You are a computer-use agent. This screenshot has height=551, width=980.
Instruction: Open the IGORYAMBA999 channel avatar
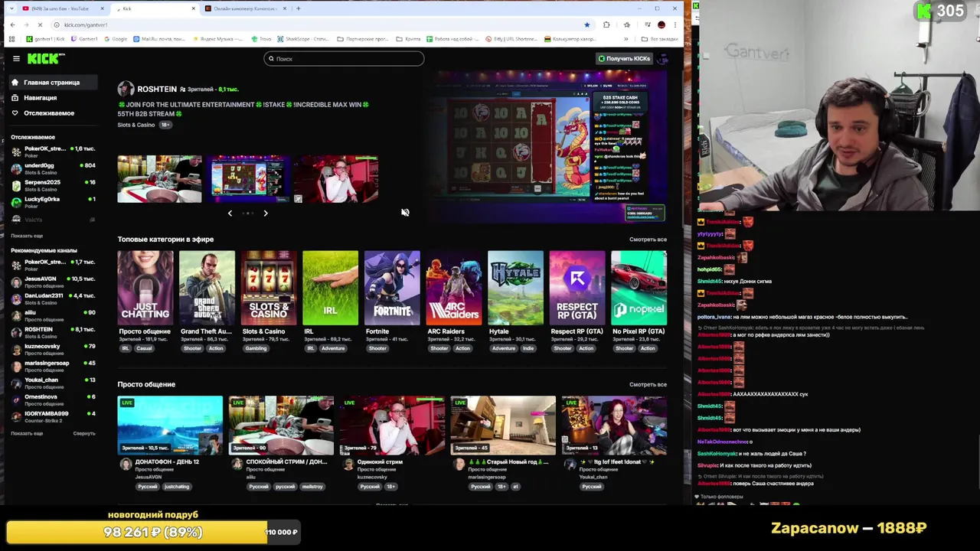click(16, 416)
